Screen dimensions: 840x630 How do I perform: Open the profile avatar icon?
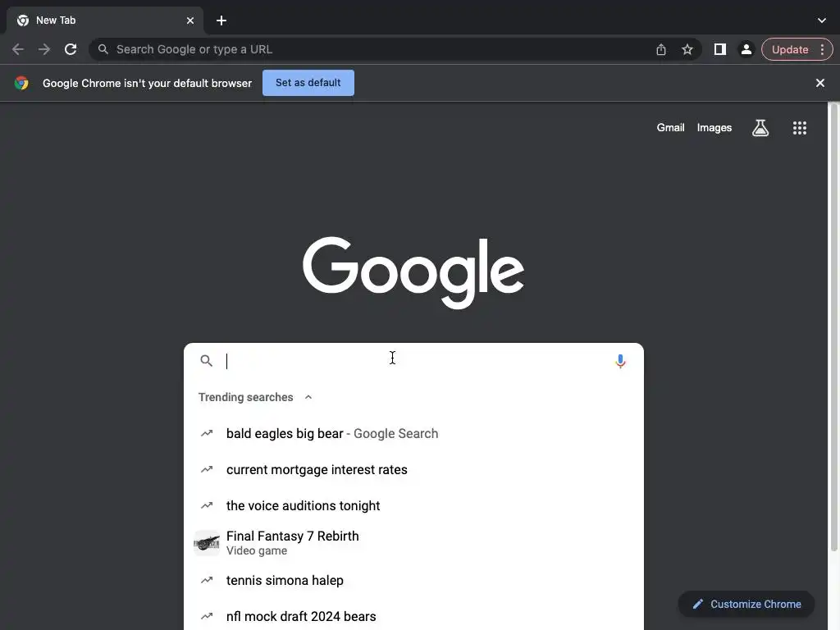click(x=746, y=50)
